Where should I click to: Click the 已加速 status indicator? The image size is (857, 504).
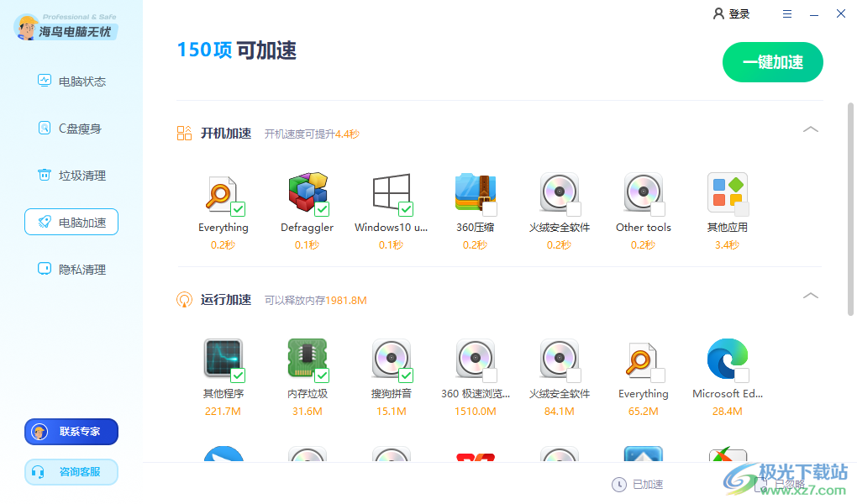coord(639,484)
